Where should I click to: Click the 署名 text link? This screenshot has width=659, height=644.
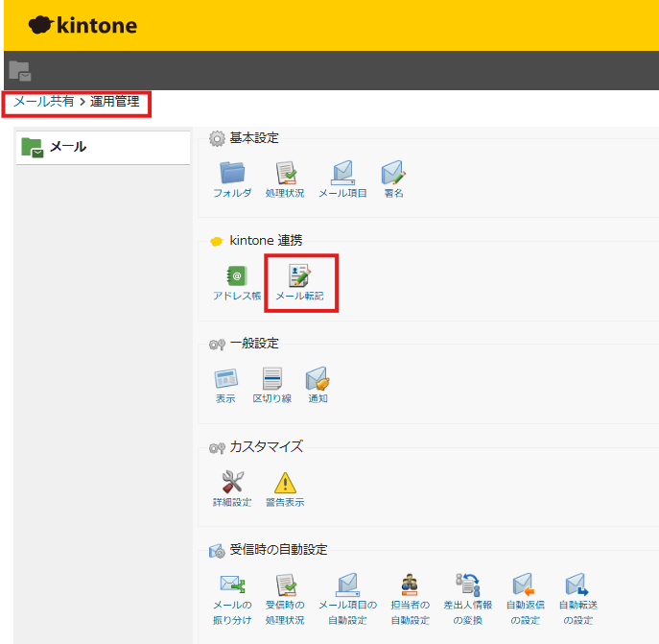tap(394, 193)
